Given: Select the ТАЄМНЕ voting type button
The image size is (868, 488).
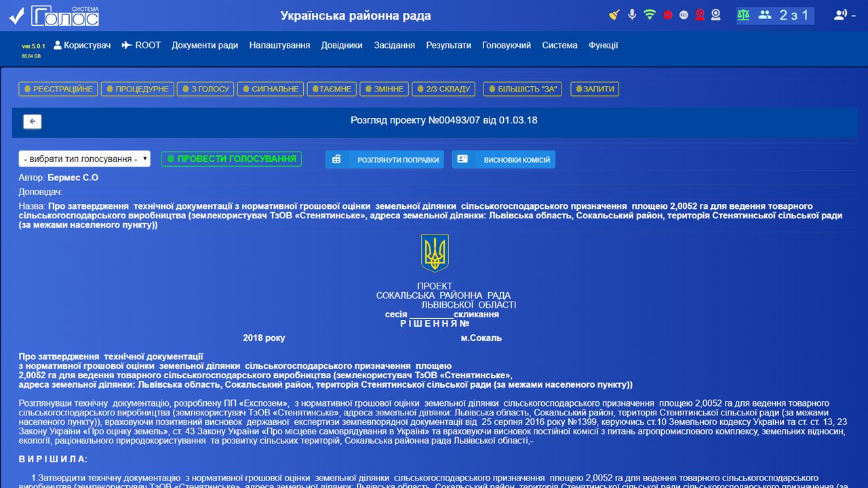Looking at the screenshot, I should point(331,89).
